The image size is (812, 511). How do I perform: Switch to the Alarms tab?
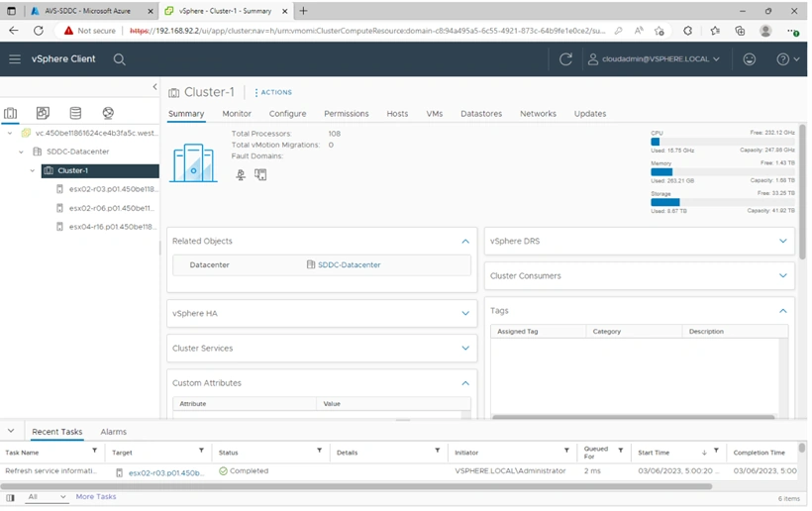(x=114, y=432)
